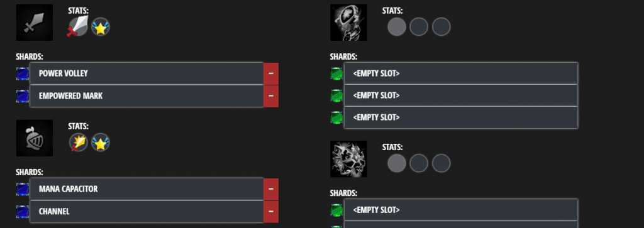Select third empty stat circle of lower relic
Image resolution: width=644 pixels, height=228 pixels.
click(441, 163)
